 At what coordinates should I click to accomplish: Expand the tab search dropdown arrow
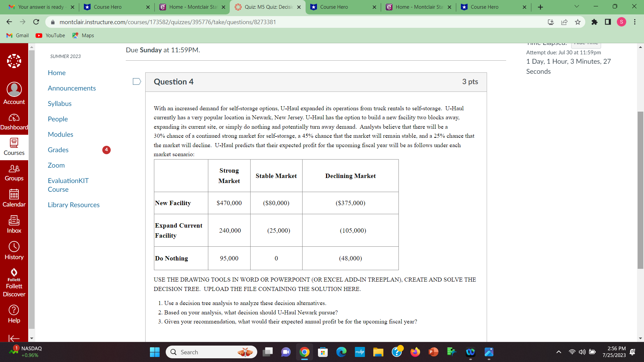[x=577, y=7]
